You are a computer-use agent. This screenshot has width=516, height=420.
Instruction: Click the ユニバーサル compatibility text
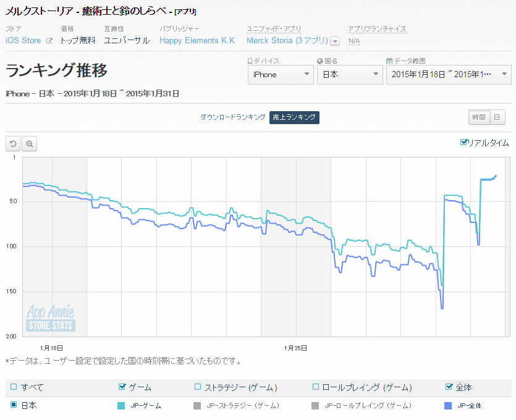click(127, 40)
